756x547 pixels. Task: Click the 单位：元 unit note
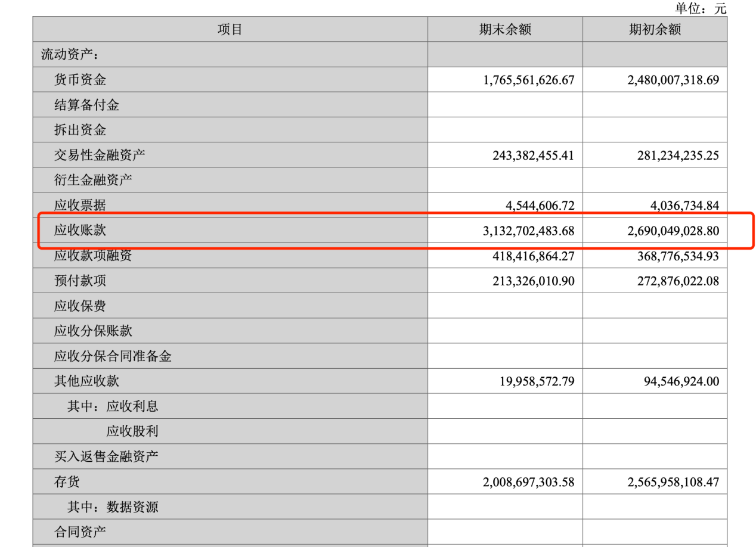click(701, 8)
